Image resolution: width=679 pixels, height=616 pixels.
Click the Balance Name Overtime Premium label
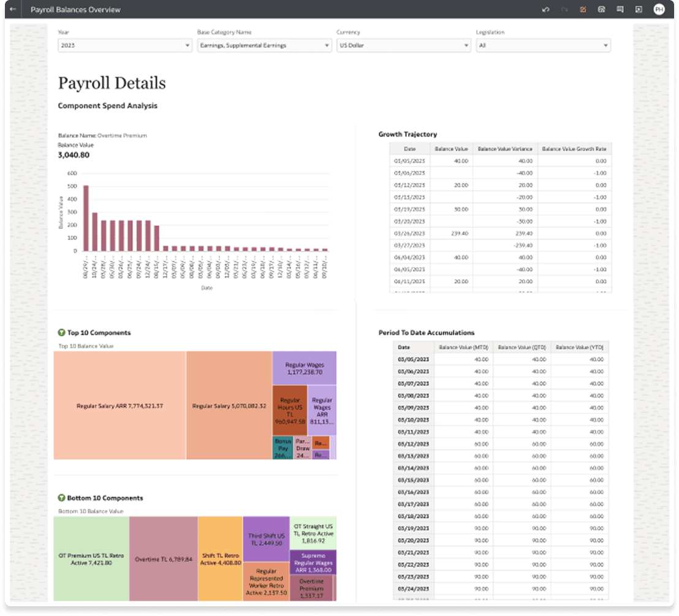coord(102,135)
